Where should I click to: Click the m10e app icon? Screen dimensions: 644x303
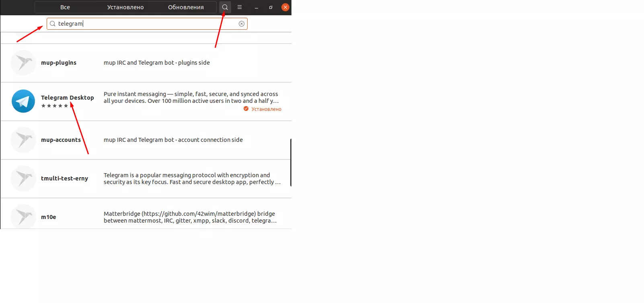tap(23, 217)
